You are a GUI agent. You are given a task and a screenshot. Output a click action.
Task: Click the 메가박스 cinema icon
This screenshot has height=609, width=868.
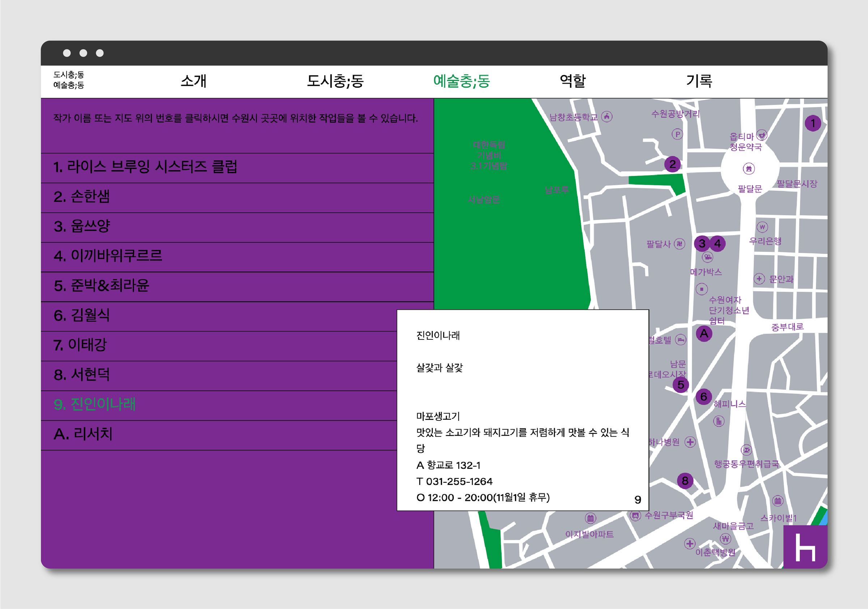[x=707, y=257]
